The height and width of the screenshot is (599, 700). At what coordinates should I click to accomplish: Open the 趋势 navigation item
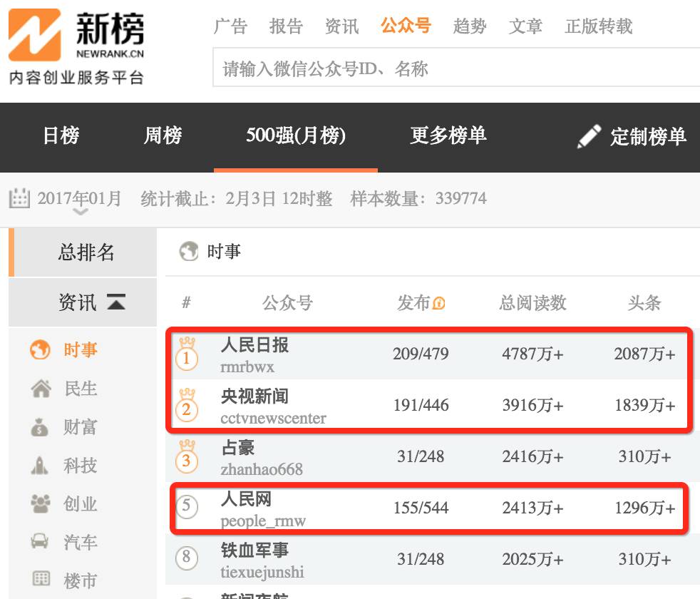[x=470, y=26]
